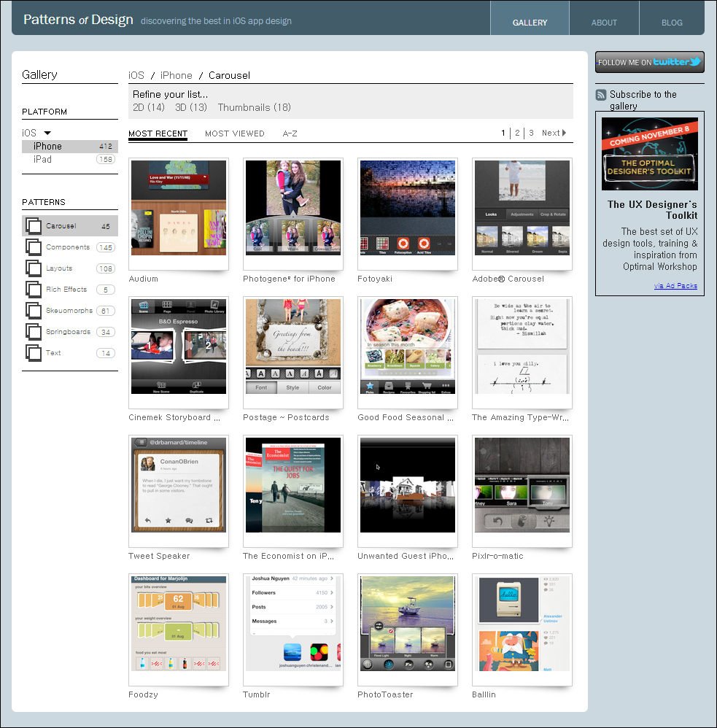This screenshot has height=728, width=717.
Task: Click the Layouts pattern icon
Action: coord(34,268)
